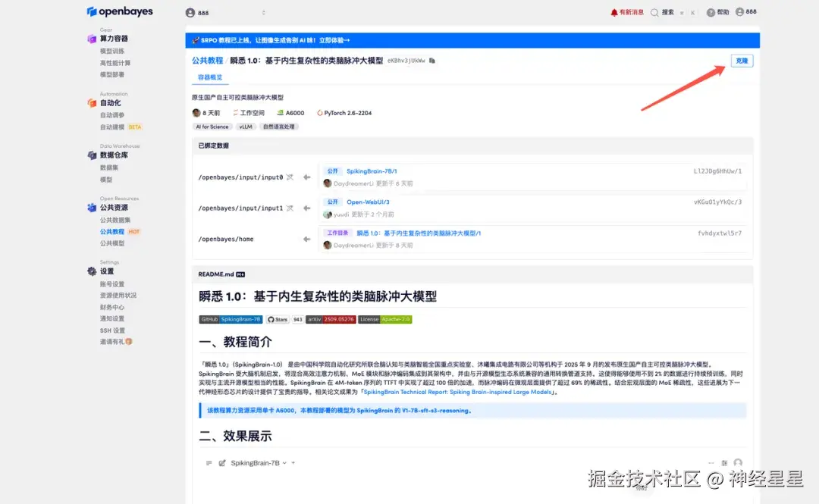Open the 设置 gear icon
This screenshot has height=504, width=819.
point(92,271)
